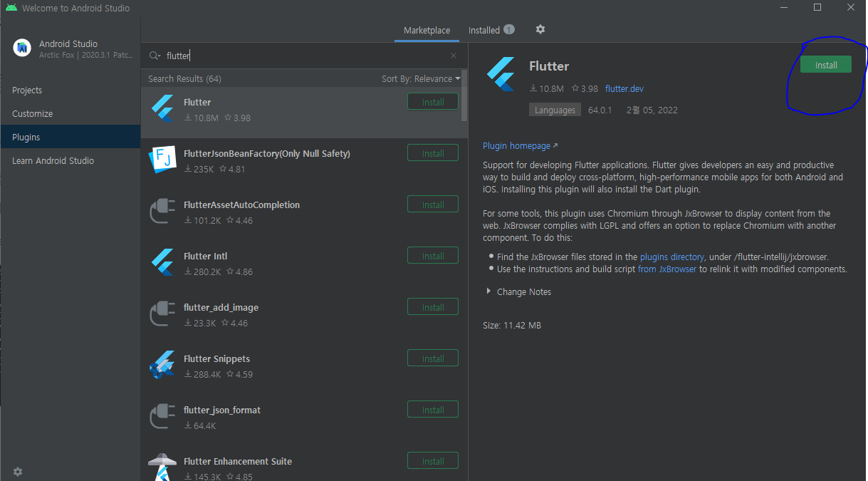Click the Android Studio logo in sidebar
This screenshot has width=868, height=481.
[22, 48]
